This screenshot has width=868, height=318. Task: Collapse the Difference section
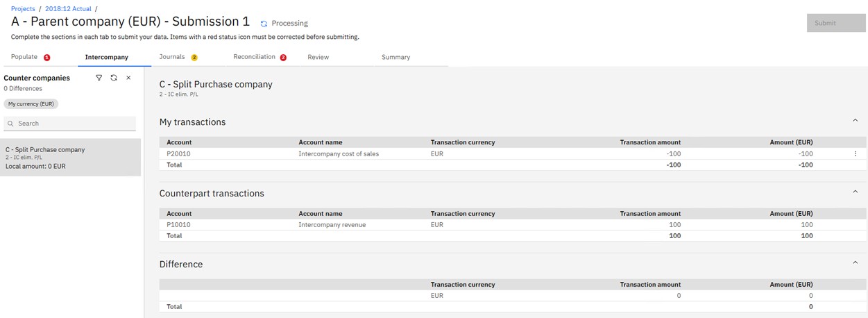coord(855,263)
